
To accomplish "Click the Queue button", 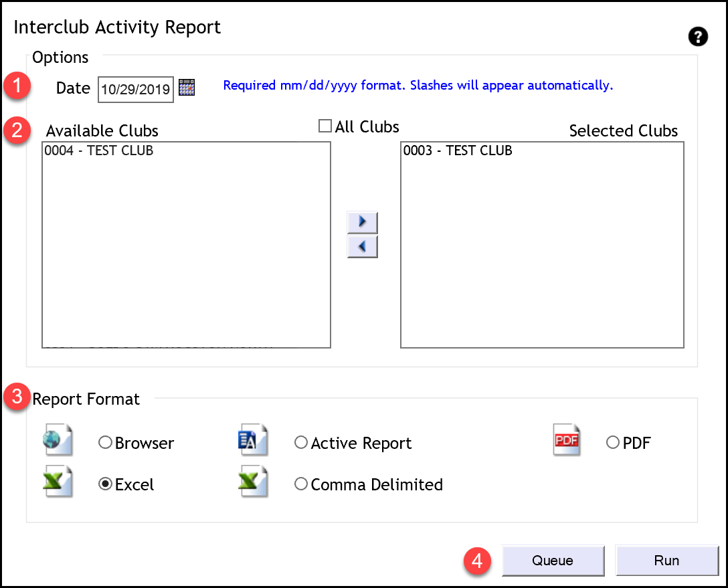I will click(x=553, y=561).
